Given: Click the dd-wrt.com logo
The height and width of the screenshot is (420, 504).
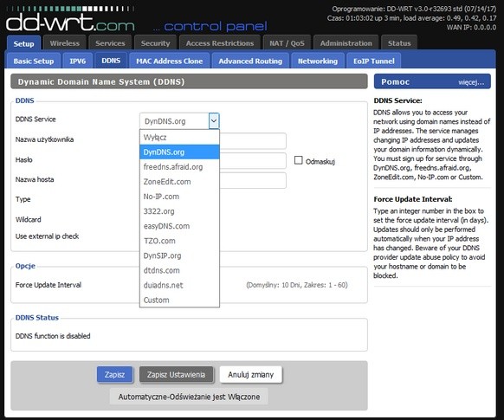Looking at the screenshot, I should pyautogui.click(x=70, y=22).
